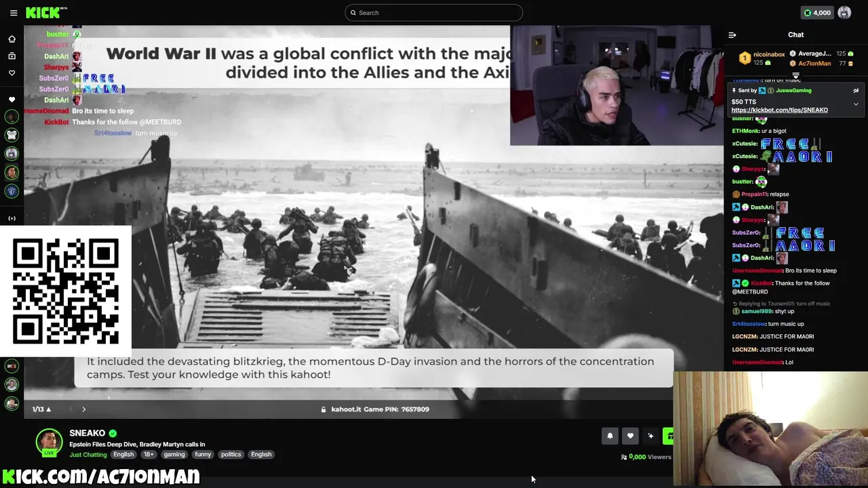Screen dimensions: 868x488
Task: Click KickBot username in chat
Action: click(x=762, y=283)
